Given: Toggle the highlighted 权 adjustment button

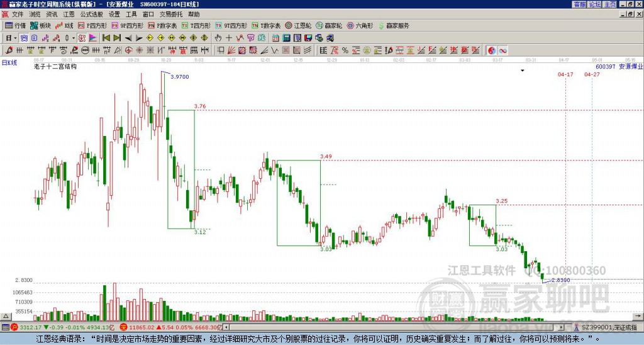Looking at the screenshot, I should click(82, 38).
